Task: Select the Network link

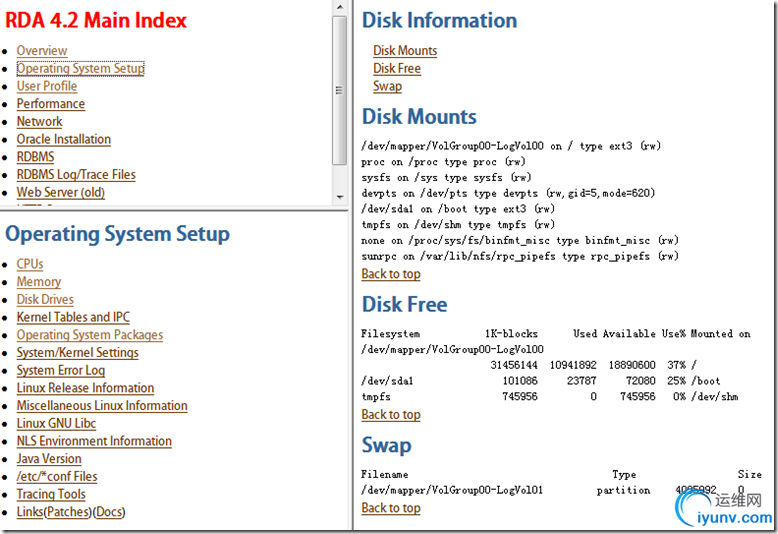Action: [x=39, y=122]
